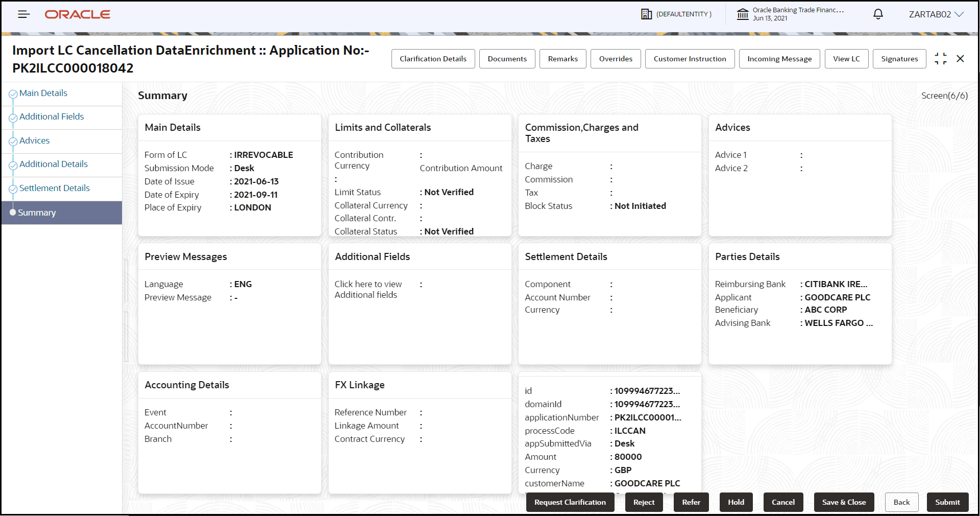
Task: Go to the Additional Fields step
Action: 52,117
